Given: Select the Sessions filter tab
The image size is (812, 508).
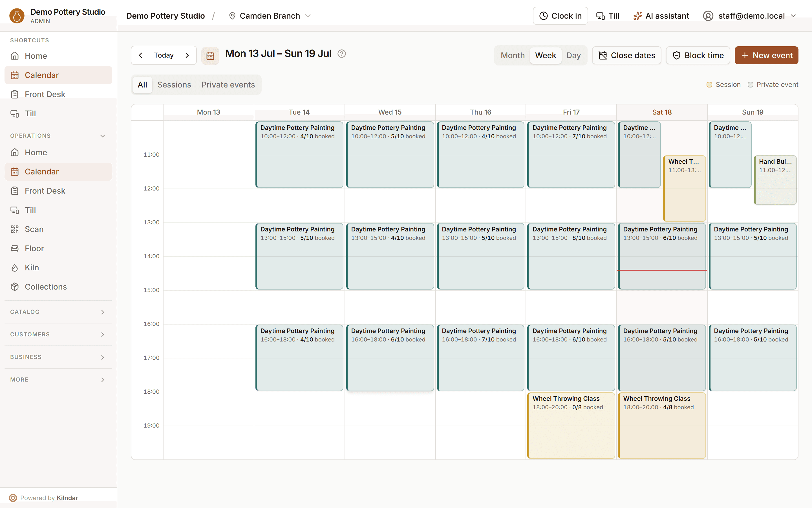Looking at the screenshot, I should point(174,85).
